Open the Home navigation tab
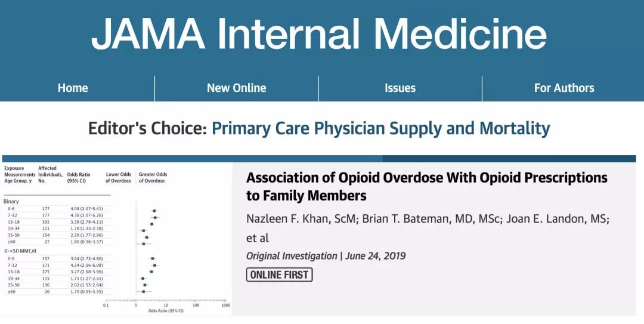The width and height of the screenshot is (644, 324). [x=73, y=88]
